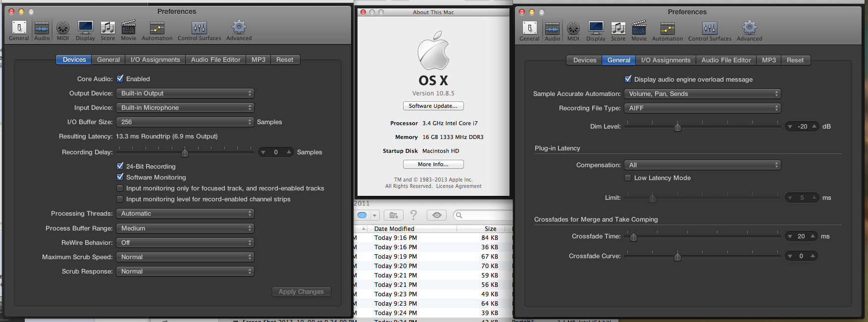Open Sample Accurate Automation dropdown

point(702,93)
